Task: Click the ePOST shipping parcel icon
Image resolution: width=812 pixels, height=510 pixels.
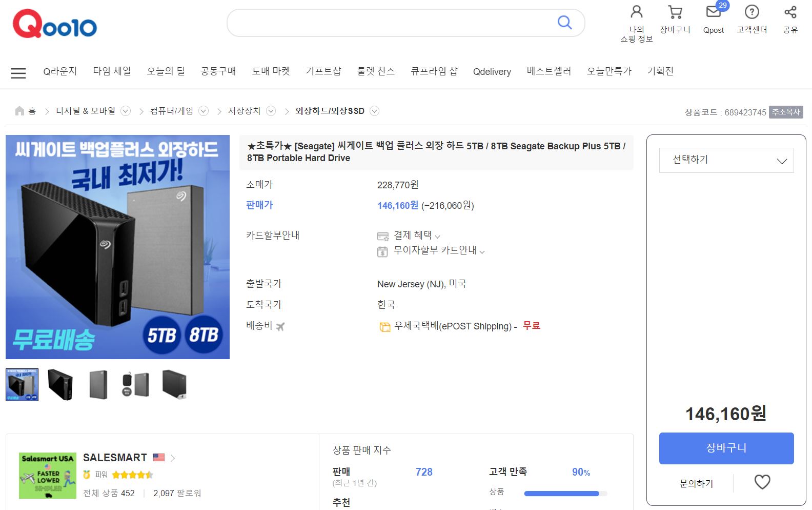Action: [x=384, y=327]
